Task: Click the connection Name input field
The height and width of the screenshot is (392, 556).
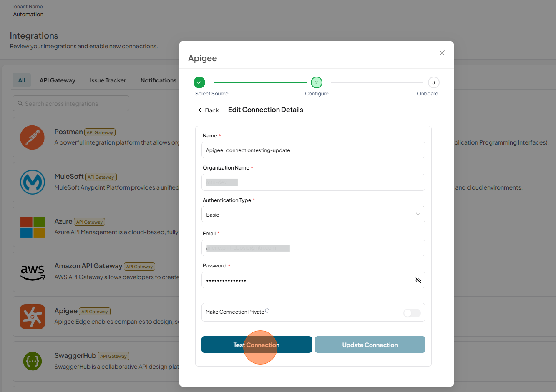Action: click(313, 150)
